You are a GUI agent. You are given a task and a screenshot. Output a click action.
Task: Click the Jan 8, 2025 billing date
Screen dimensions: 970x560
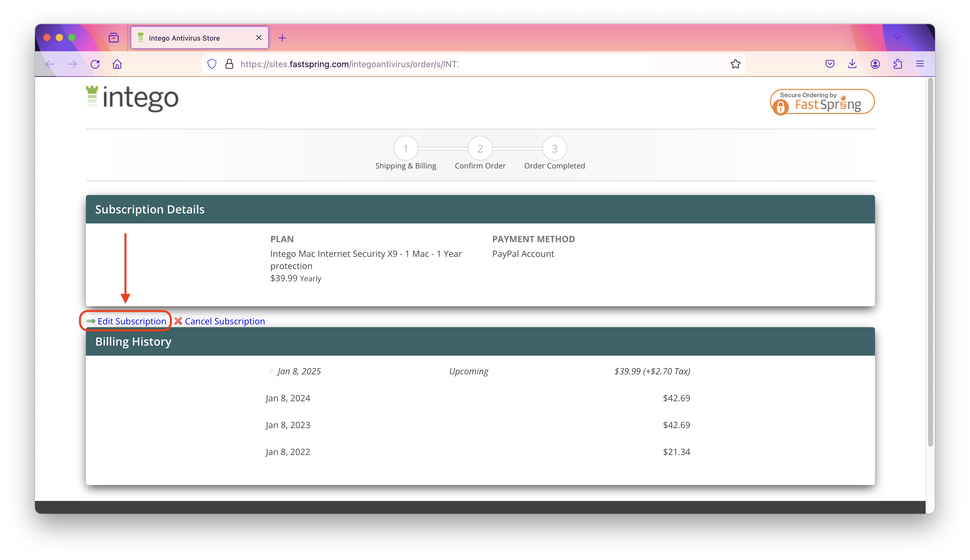pos(299,371)
